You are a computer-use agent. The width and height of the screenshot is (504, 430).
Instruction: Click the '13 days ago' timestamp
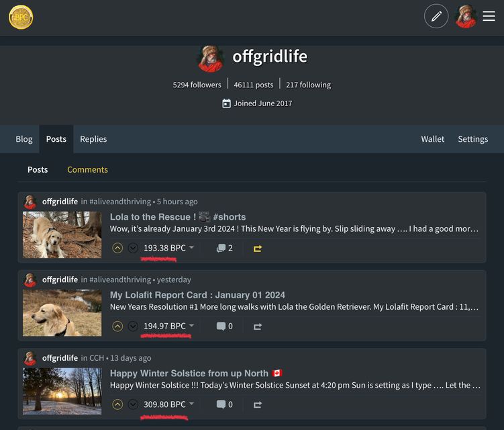click(130, 358)
